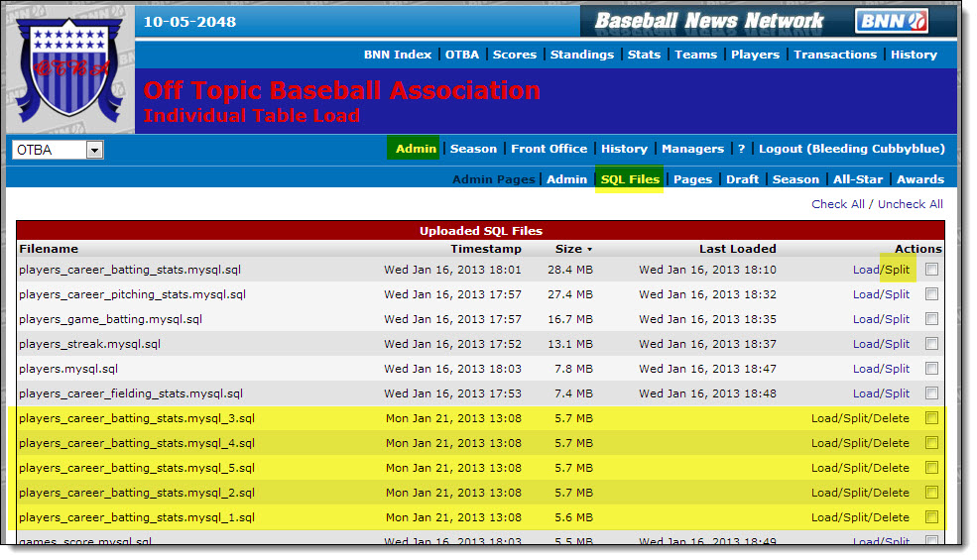Open the help question mark link
Screen dimensions: 977x560
coord(741,149)
